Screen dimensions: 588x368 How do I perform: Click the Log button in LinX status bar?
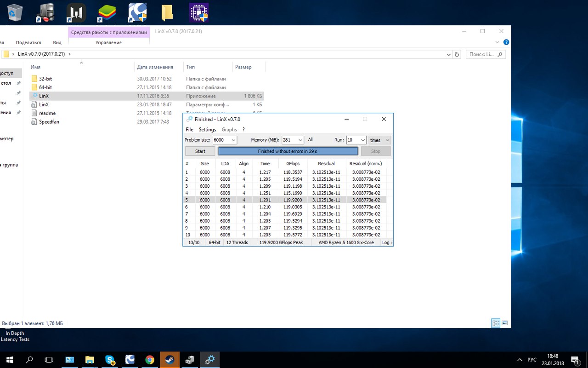387,242
